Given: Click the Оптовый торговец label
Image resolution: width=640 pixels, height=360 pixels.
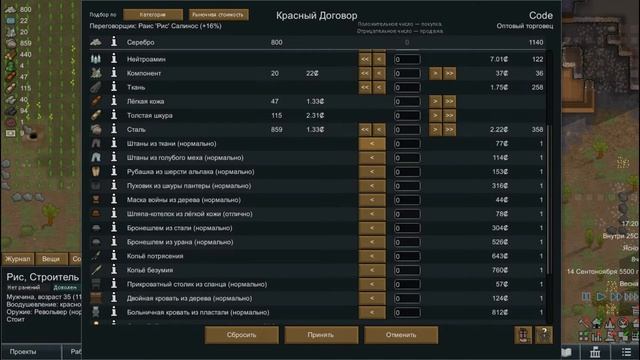Looking at the screenshot, I should coord(525,26).
